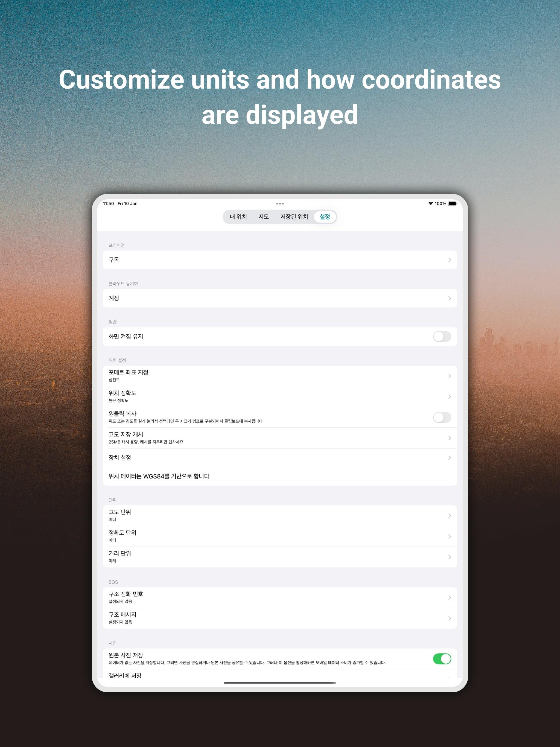The width and height of the screenshot is (560, 747).
Task: Select the 설정 tab
Action: (325, 217)
